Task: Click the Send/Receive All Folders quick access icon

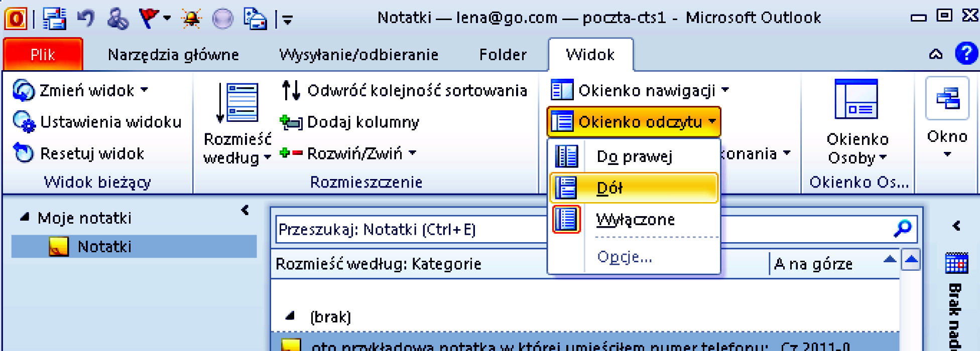Action: pos(54,19)
